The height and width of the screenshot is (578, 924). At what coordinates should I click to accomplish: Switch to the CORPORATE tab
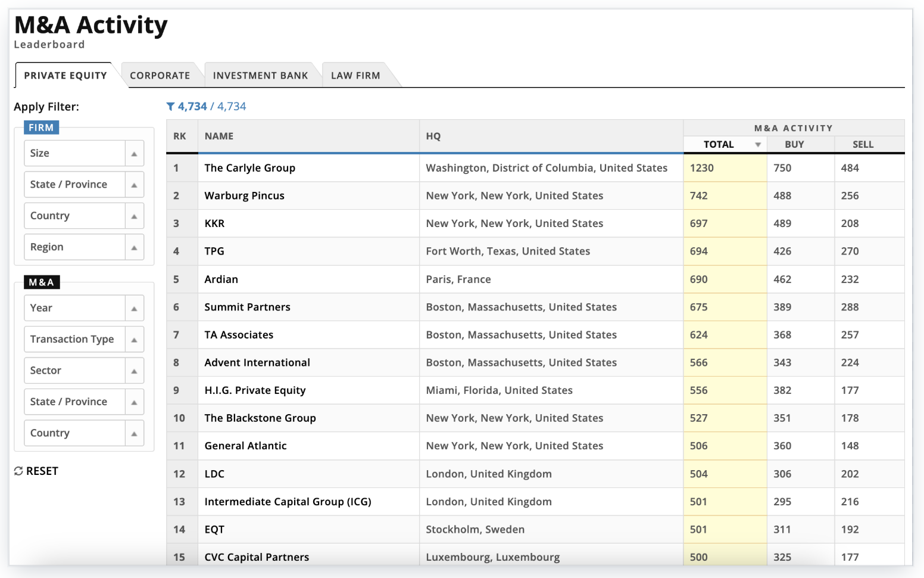[160, 75]
